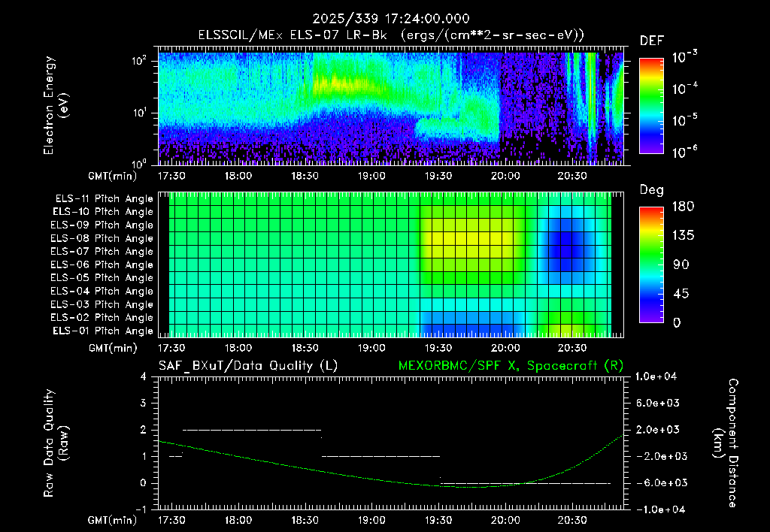The height and width of the screenshot is (532, 770).
Task: Click the Deg colorbar label
Action: tap(652, 190)
